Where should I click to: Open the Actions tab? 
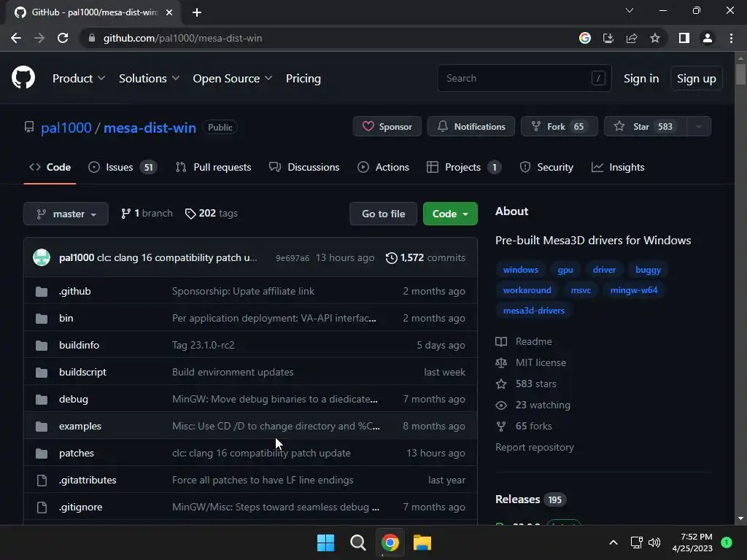[x=383, y=167]
